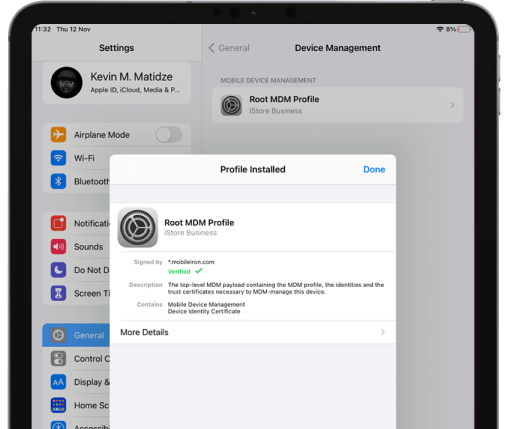Tap Done in Profile Installed dialog
Screen dimensions: 507x429
tap(374, 169)
